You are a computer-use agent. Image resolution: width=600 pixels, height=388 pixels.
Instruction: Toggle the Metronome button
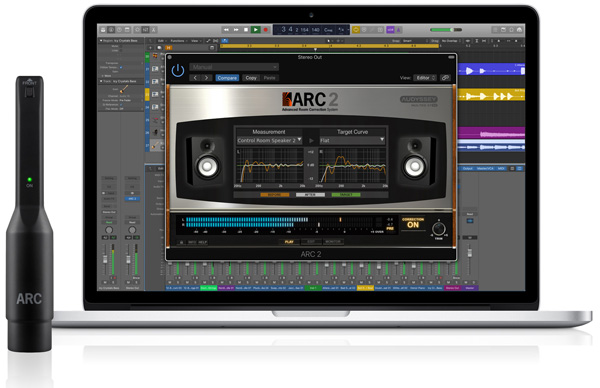point(398,30)
